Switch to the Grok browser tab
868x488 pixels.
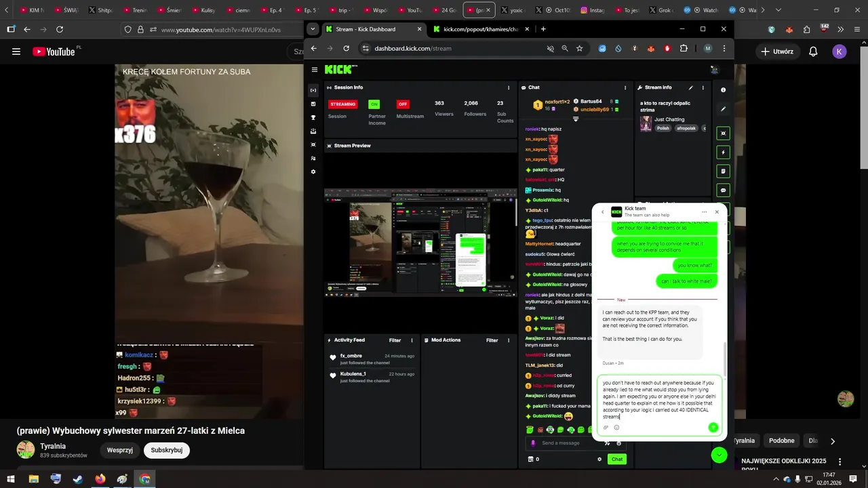click(661, 10)
